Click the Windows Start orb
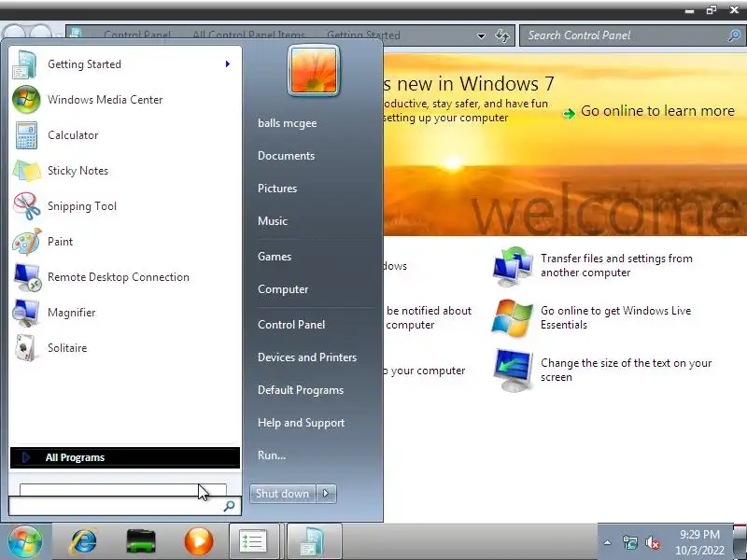The image size is (747, 560). pyautogui.click(x=25, y=541)
